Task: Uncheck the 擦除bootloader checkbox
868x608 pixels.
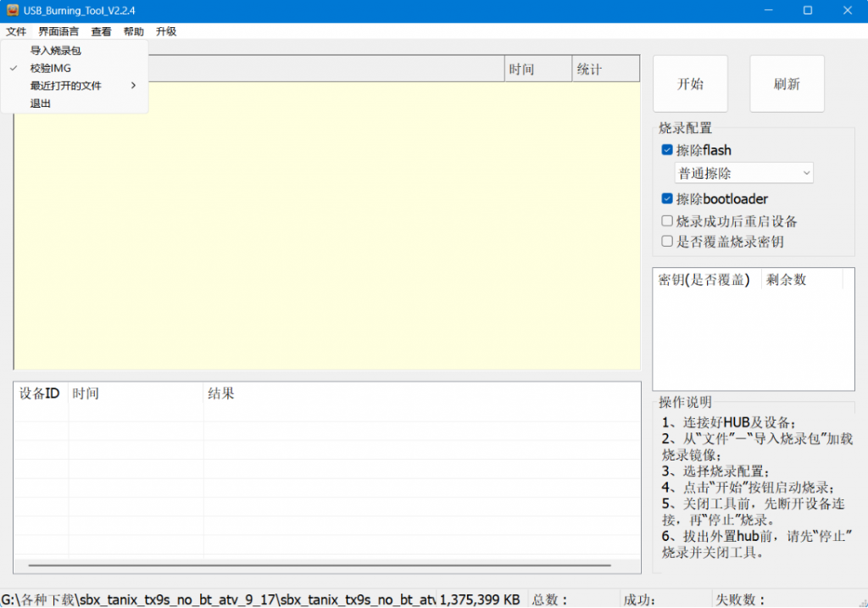Action: pos(667,199)
